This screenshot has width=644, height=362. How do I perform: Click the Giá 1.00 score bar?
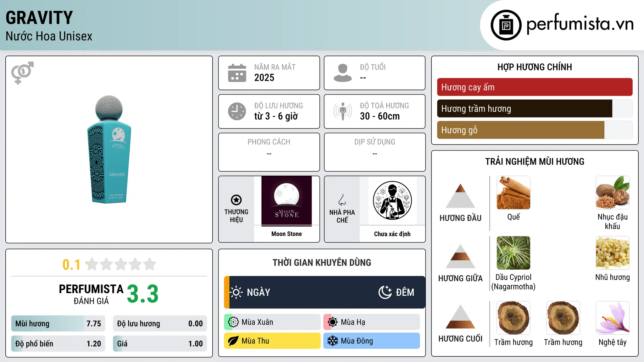160,344
